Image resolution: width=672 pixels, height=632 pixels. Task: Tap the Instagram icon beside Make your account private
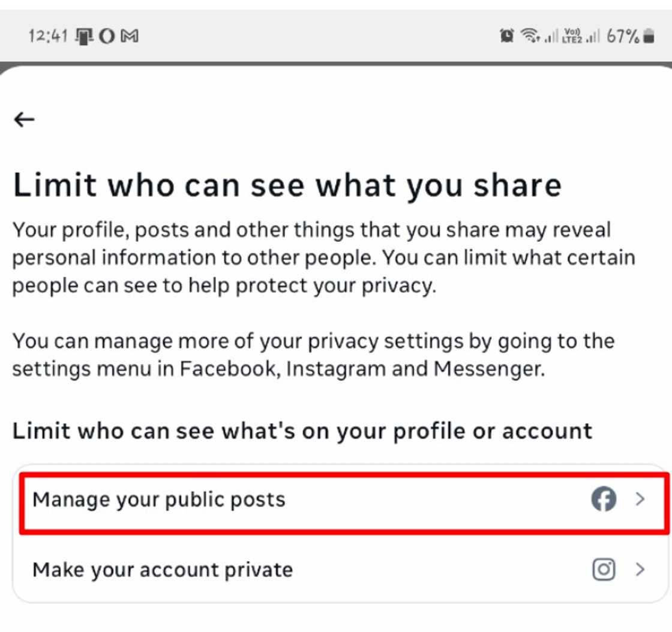pos(605,569)
